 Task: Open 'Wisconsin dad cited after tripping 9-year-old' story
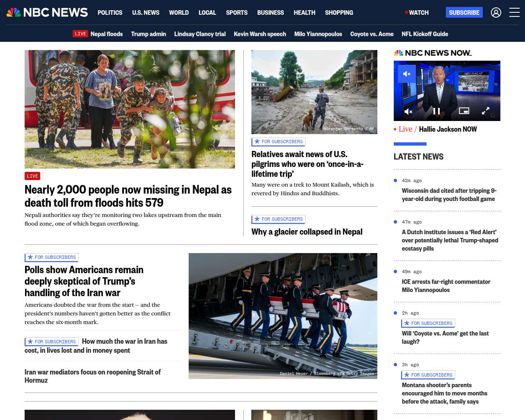coord(449,195)
